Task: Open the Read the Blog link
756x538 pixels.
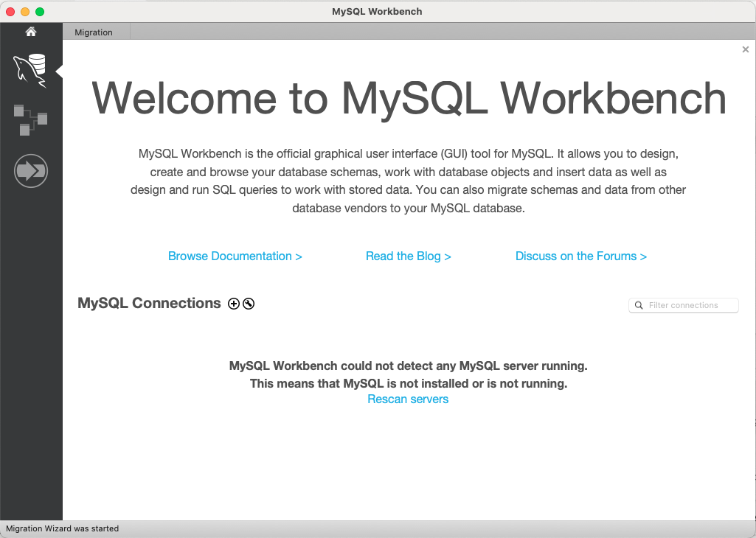Action: (x=409, y=256)
